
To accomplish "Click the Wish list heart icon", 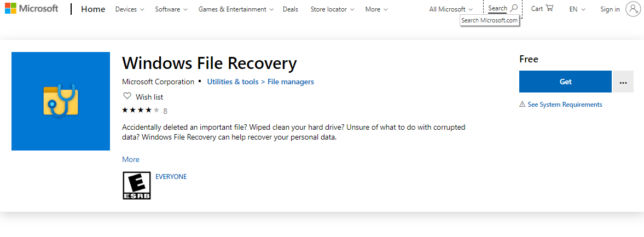I will click(127, 96).
